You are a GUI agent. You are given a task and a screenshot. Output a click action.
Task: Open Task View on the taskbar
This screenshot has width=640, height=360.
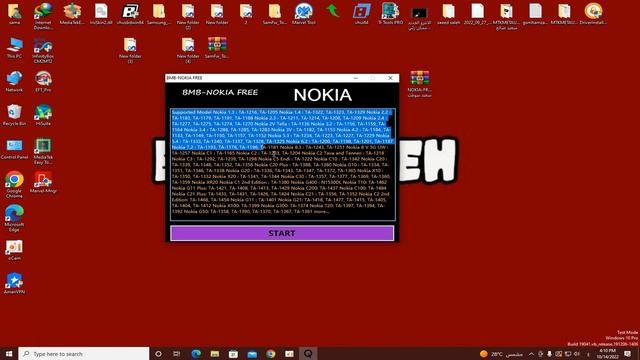[x=177, y=353]
